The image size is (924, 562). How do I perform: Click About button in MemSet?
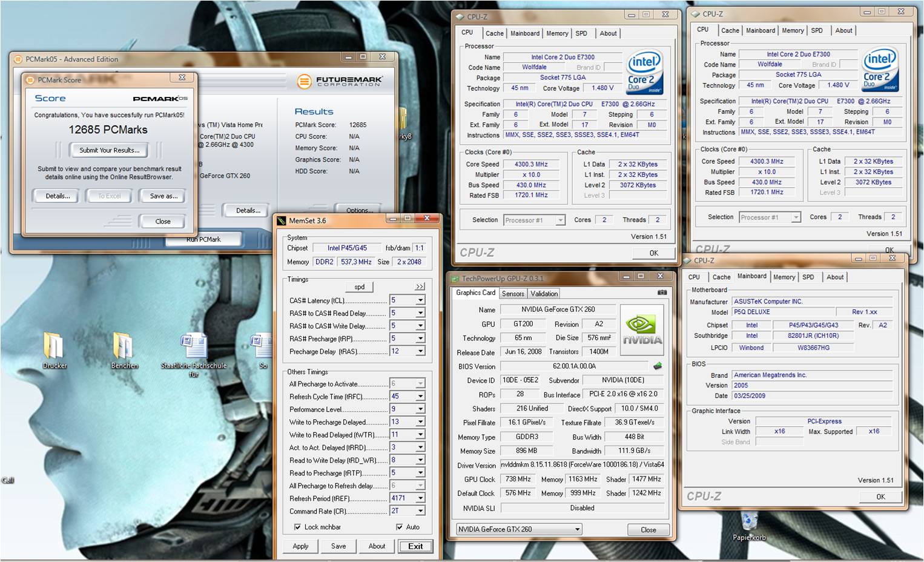point(377,546)
